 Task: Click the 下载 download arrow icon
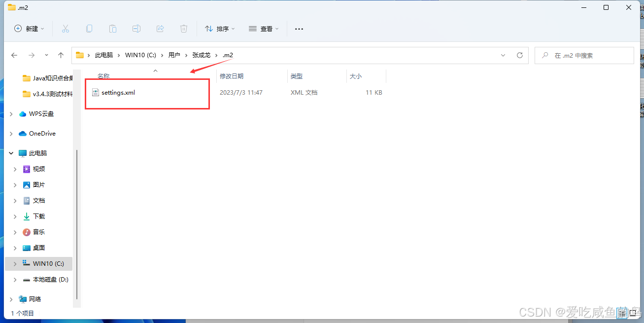[27, 216]
